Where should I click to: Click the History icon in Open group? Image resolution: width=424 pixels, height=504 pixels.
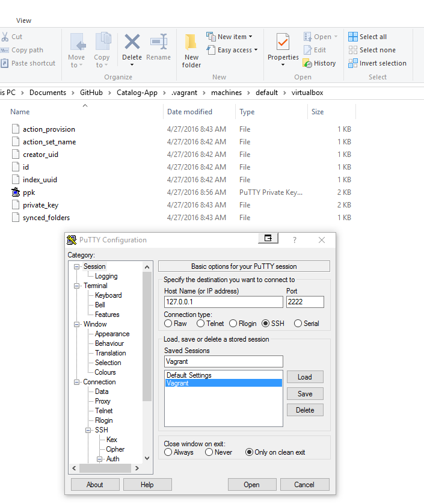pyautogui.click(x=307, y=63)
